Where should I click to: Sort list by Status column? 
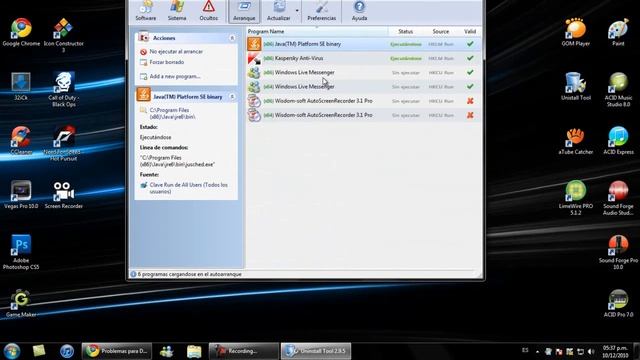point(405,31)
